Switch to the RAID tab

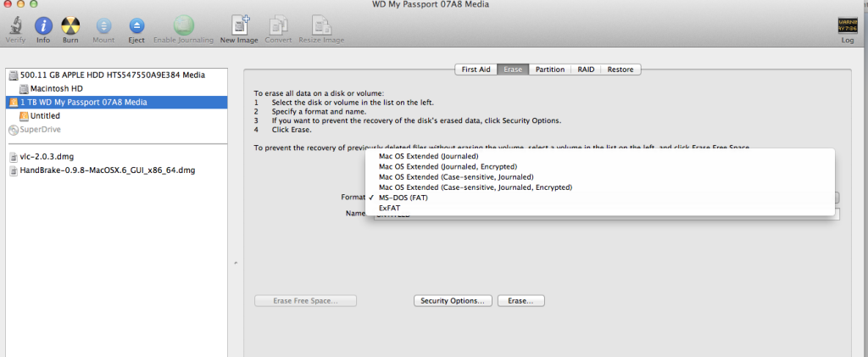[x=586, y=70]
